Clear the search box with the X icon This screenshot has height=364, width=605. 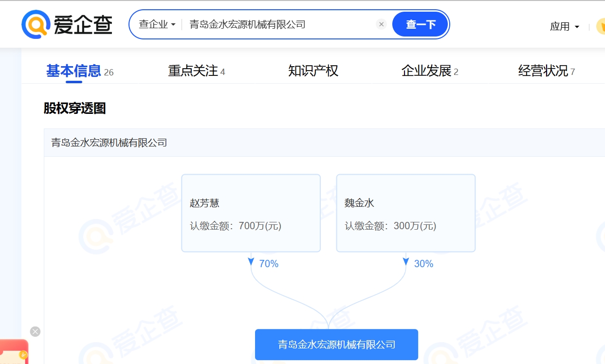(382, 24)
